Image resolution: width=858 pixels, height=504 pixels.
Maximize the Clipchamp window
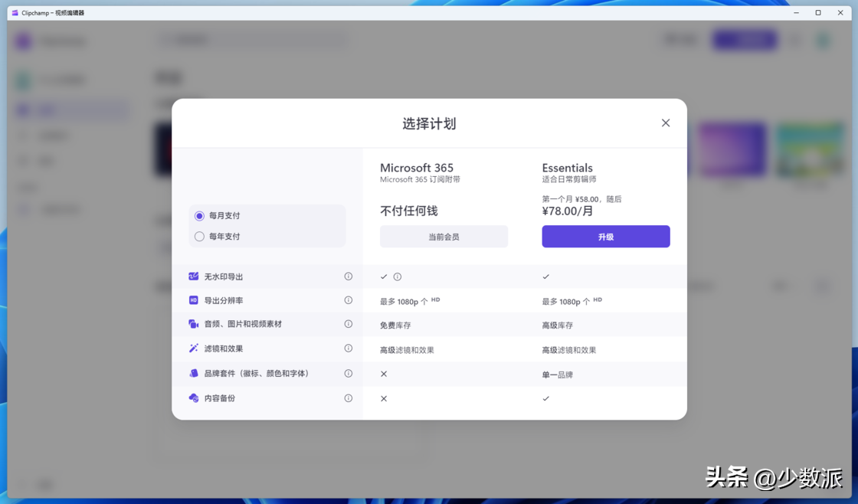(818, 13)
